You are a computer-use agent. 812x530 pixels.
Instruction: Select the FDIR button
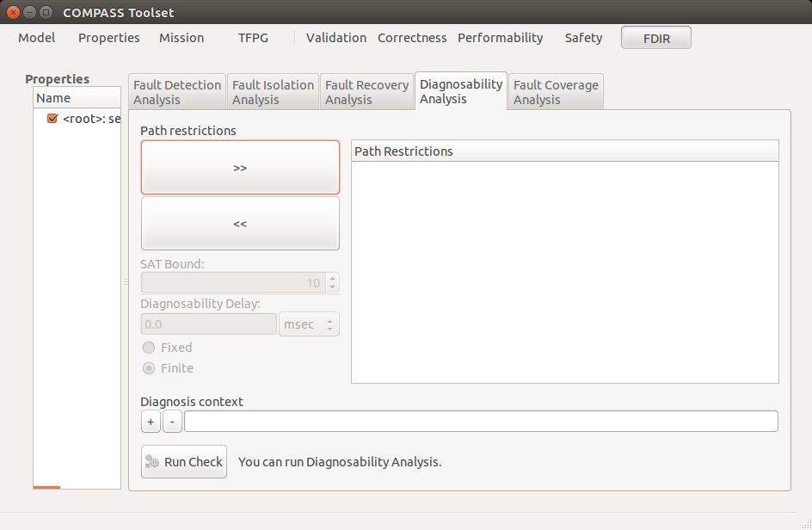click(x=656, y=38)
